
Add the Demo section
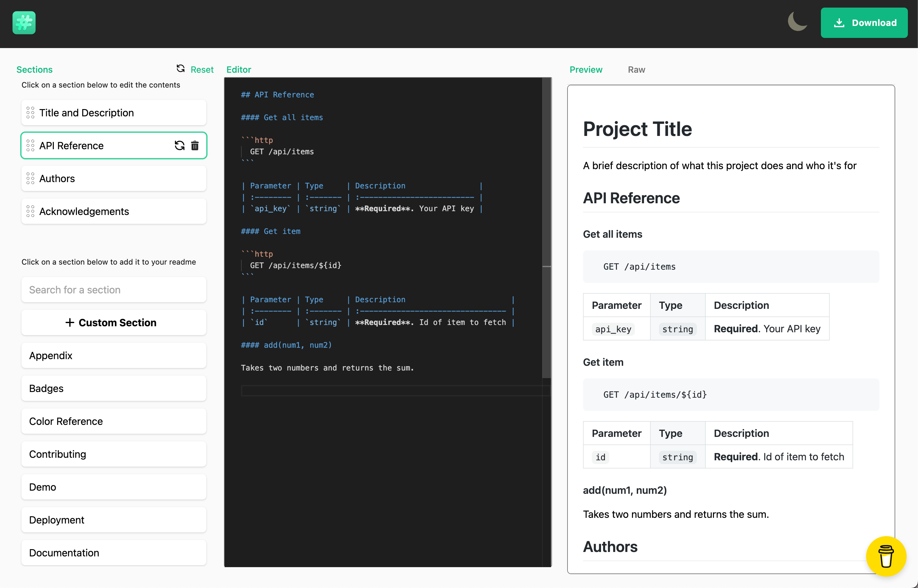(x=114, y=487)
